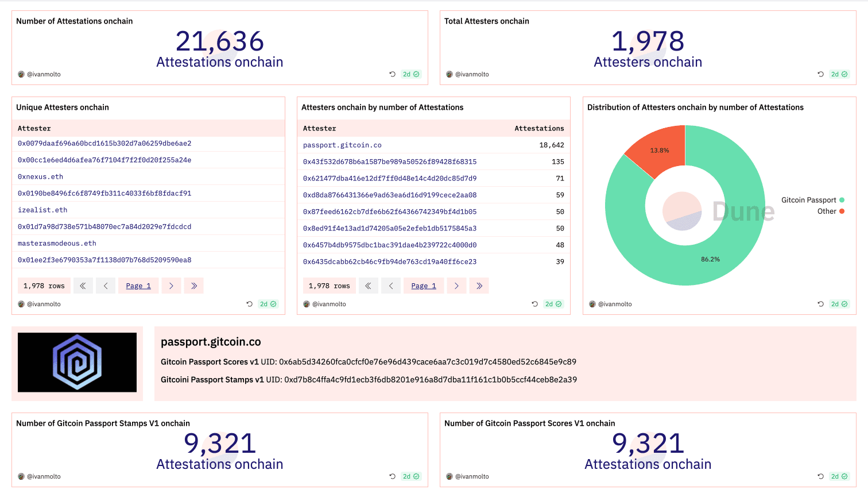Click the 2d freshness badge on Passport Scores V1
The height and width of the screenshot is (497, 868).
(839, 476)
